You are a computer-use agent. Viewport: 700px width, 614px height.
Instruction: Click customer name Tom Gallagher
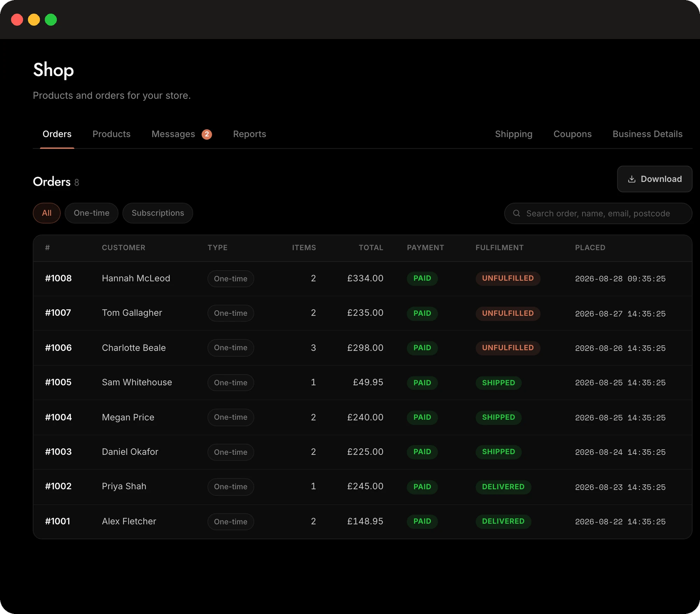132,313
